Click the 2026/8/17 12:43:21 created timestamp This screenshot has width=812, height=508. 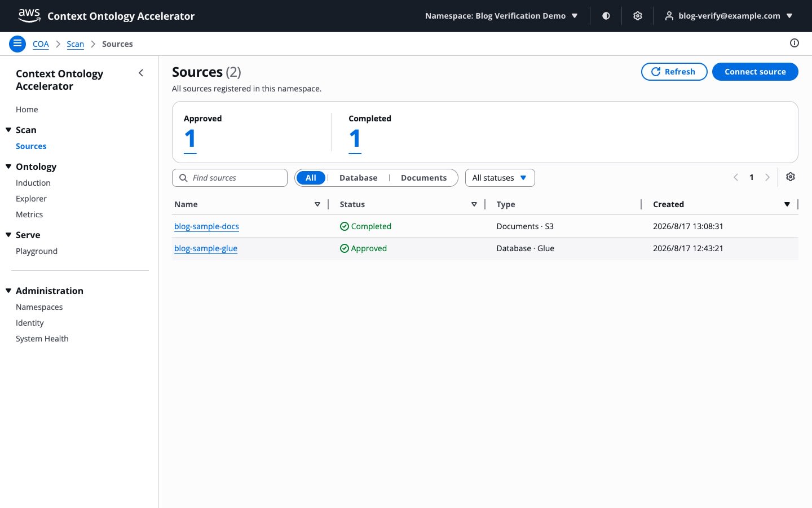[x=688, y=248]
